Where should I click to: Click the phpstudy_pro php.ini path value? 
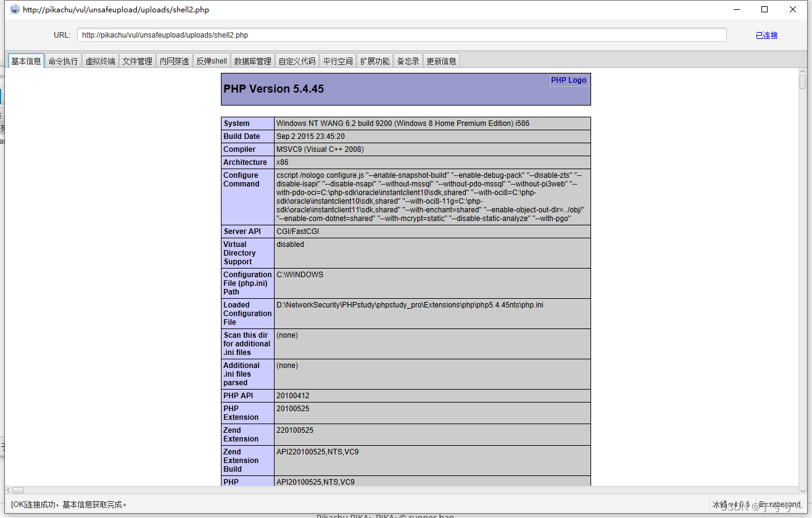click(410, 305)
